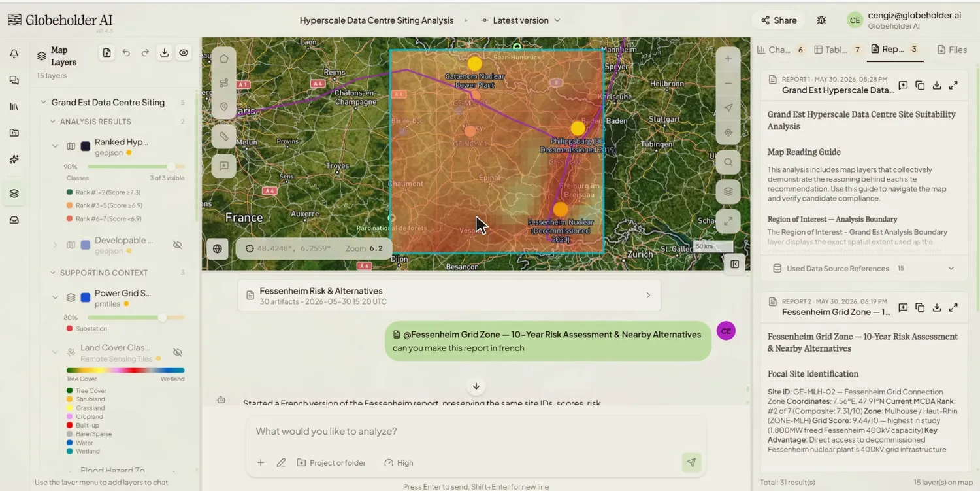Image resolution: width=980 pixels, height=491 pixels.
Task: Click the map add-comment annotation tool
Action: [224, 166]
